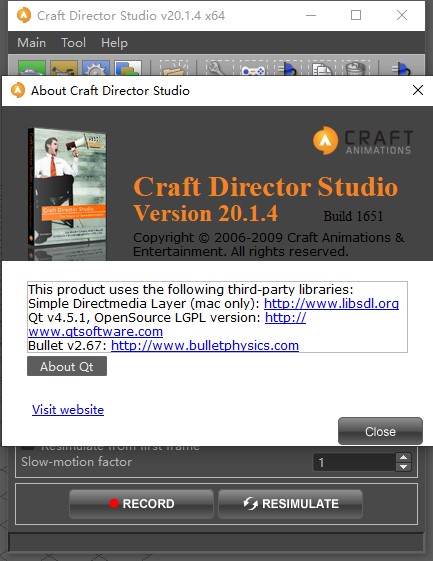Screen dimensions: 433x561
Task: Click the open folder toolbar icon
Action: (174, 68)
